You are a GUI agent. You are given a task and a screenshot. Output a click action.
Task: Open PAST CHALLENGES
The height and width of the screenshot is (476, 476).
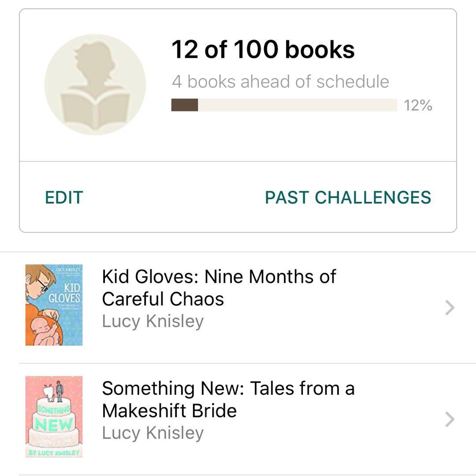pyautogui.click(x=348, y=197)
